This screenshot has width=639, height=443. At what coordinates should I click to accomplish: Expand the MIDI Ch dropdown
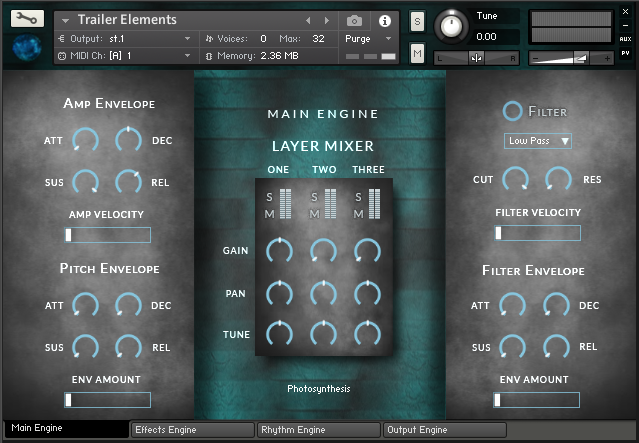tap(187, 55)
